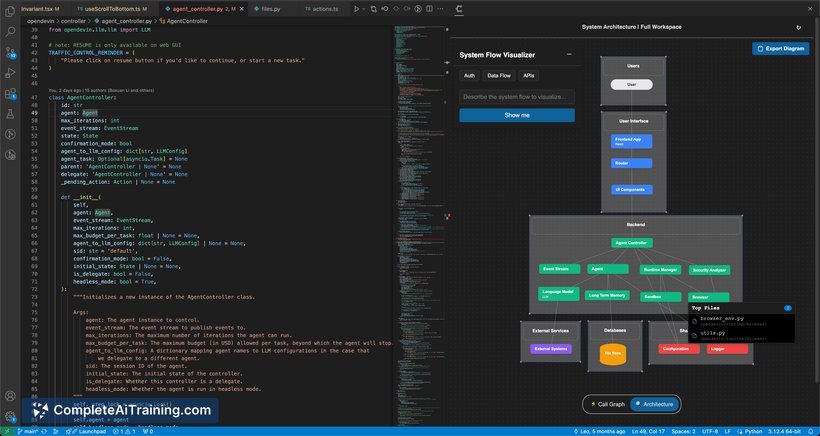Select the Long Term Memory node

coord(607,295)
